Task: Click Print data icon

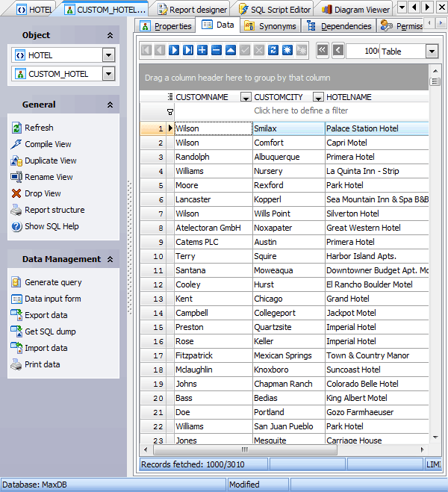Action: (x=16, y=364)
